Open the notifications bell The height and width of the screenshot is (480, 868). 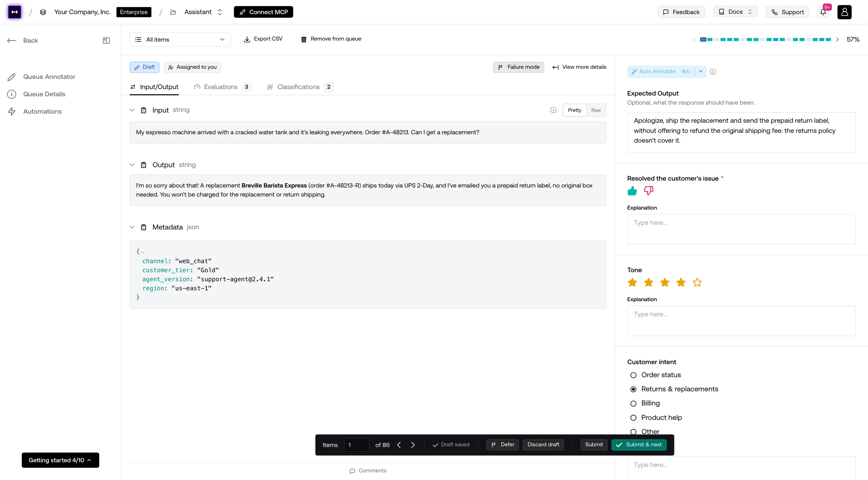tap(823, 12)
